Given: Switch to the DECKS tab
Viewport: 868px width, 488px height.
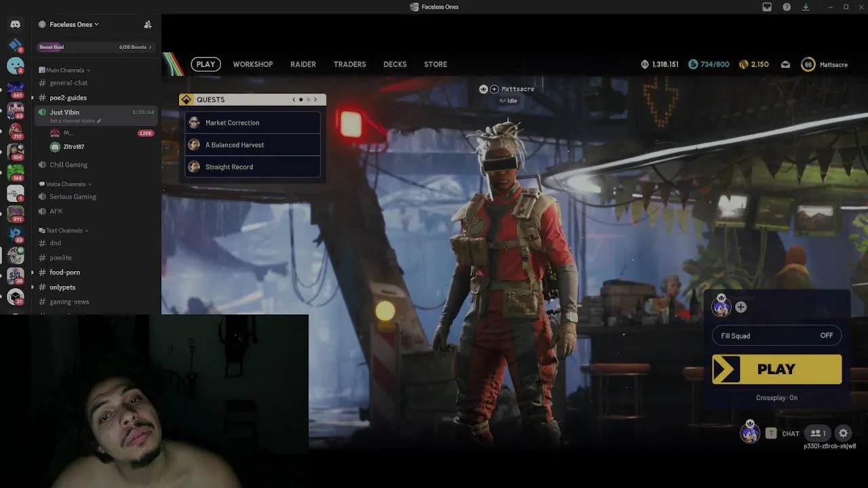Looking at the screenshot, I should [x=395, y=64].
